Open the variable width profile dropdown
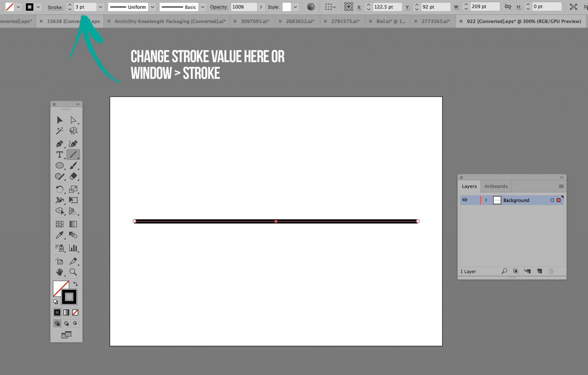Image resolution: width=588 pixels, height=375 pixels. (153, 7)
